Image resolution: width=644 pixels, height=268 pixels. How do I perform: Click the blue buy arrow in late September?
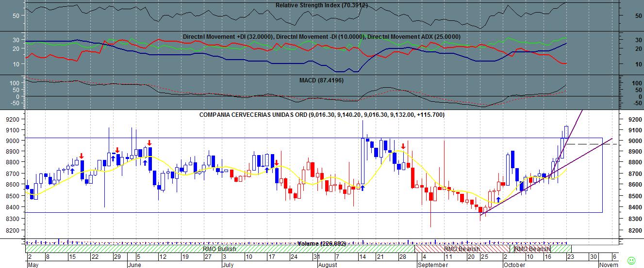tap(498, 199)
